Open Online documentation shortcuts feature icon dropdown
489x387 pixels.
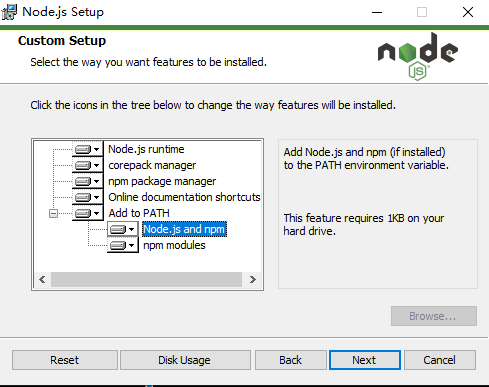click(x=88, y=197)
